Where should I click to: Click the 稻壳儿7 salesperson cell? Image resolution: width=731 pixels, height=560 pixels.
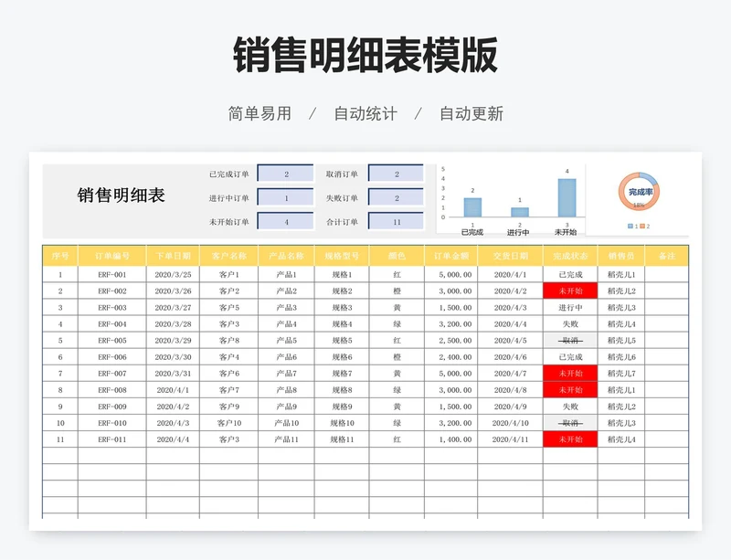(621, 374)
